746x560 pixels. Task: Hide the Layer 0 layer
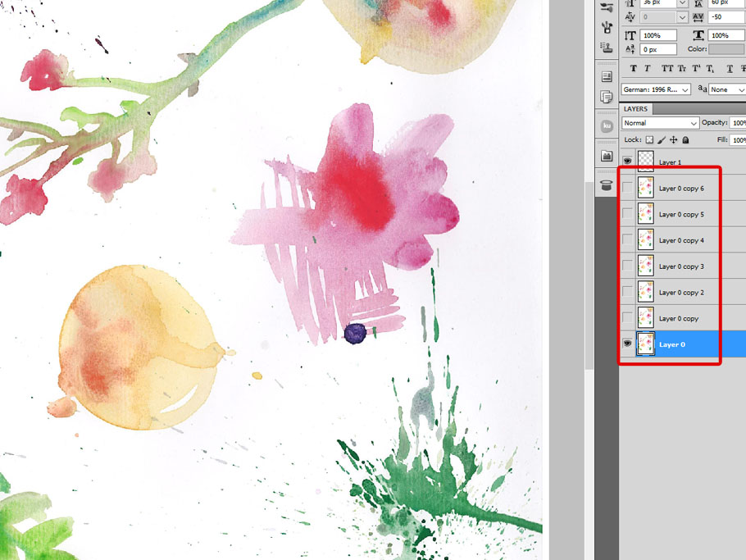tap(627, 344)
